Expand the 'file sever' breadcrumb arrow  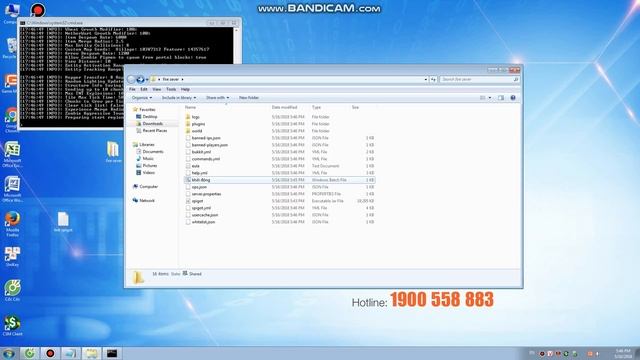[x=182, y=79]
